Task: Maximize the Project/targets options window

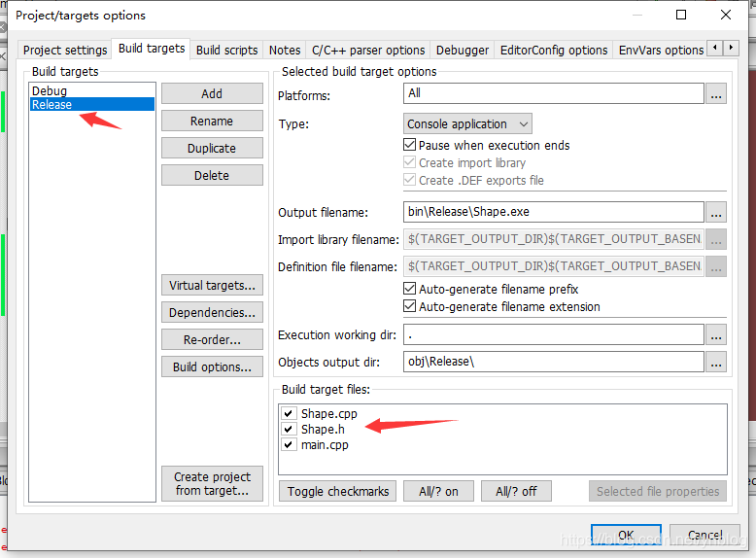Action: point(681,15)
